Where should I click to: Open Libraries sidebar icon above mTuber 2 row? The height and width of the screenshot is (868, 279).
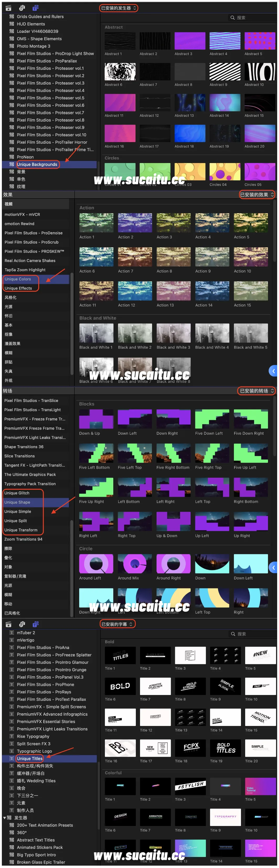tap(8, 624)
